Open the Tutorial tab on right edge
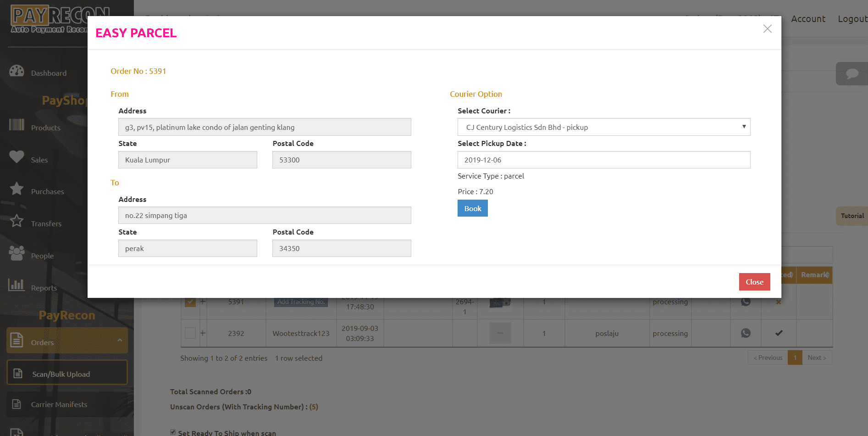 852,216
